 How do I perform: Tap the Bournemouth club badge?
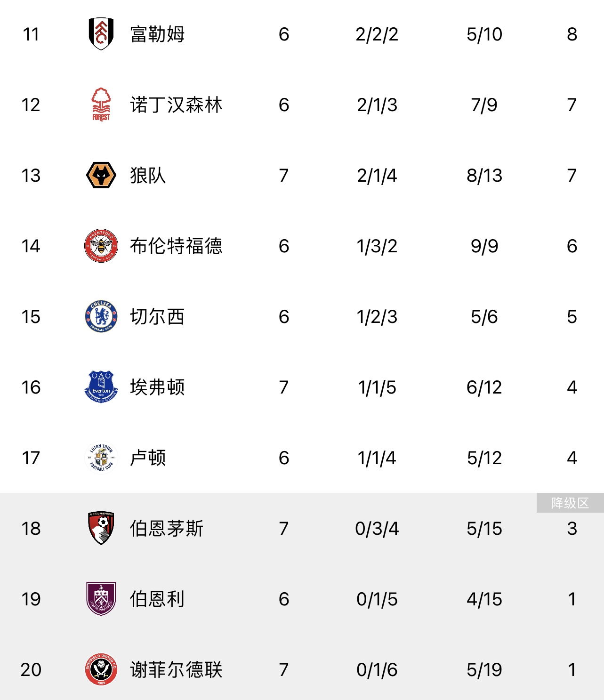click(101, 528)
